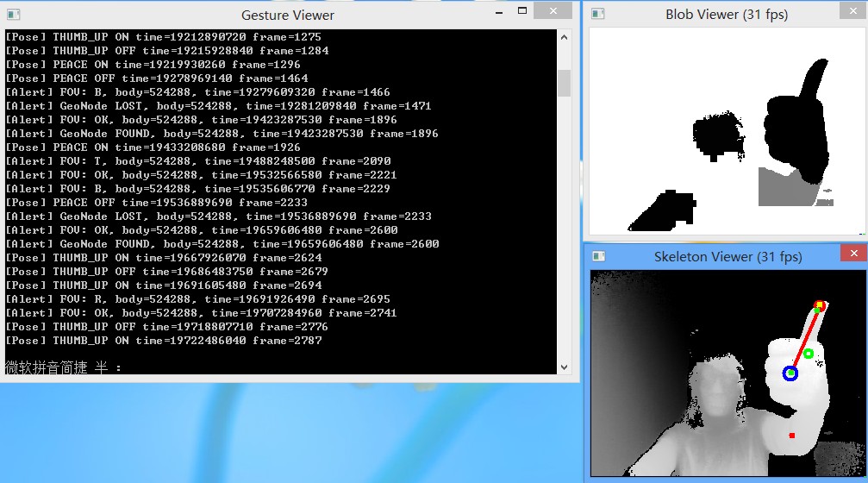Click the green circle joint on the thumb

[809, 354]
